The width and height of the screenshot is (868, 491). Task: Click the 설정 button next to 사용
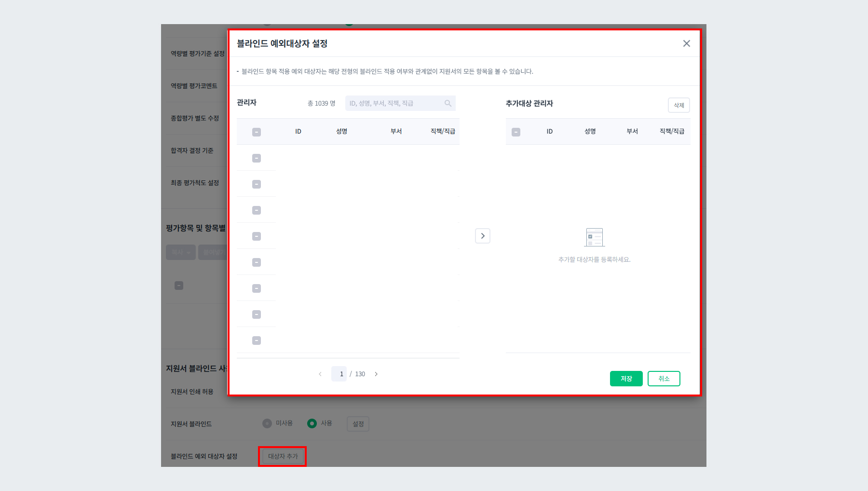point(358,424)
